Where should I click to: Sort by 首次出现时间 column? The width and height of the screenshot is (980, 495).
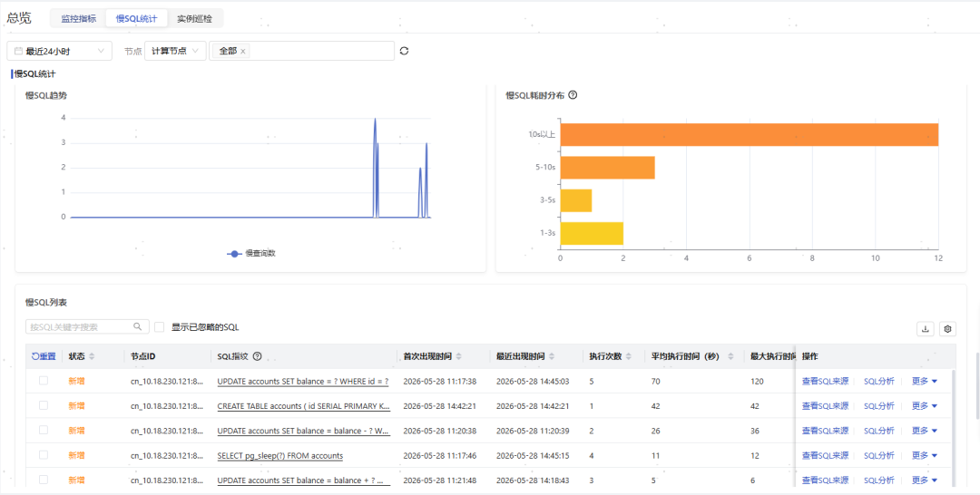(x=459, y=356)
